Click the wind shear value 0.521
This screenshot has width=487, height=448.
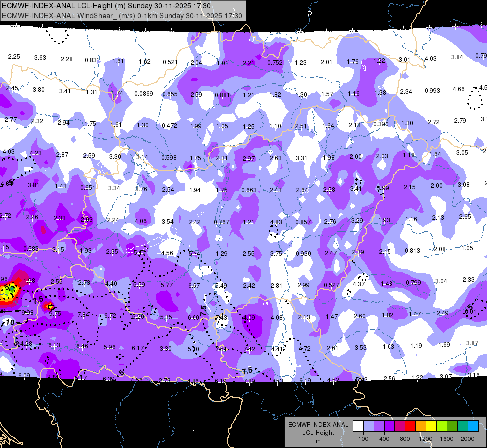tap(170, 62)
